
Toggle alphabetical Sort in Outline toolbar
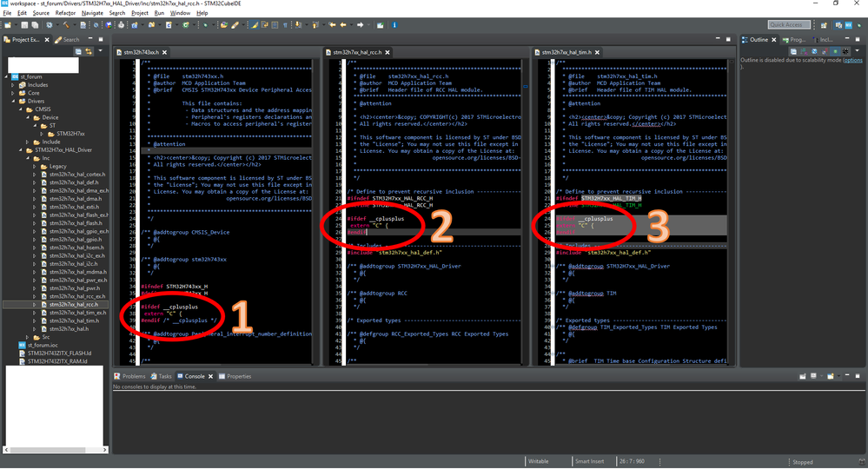pyautogui.click(x=804, y=51)
